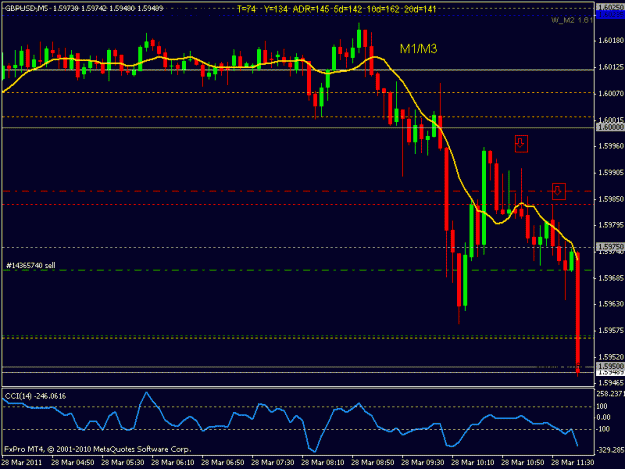Click the 28 Mar 04:50 time label
This screenshot has height=469, width=625.
coord(73,463)
